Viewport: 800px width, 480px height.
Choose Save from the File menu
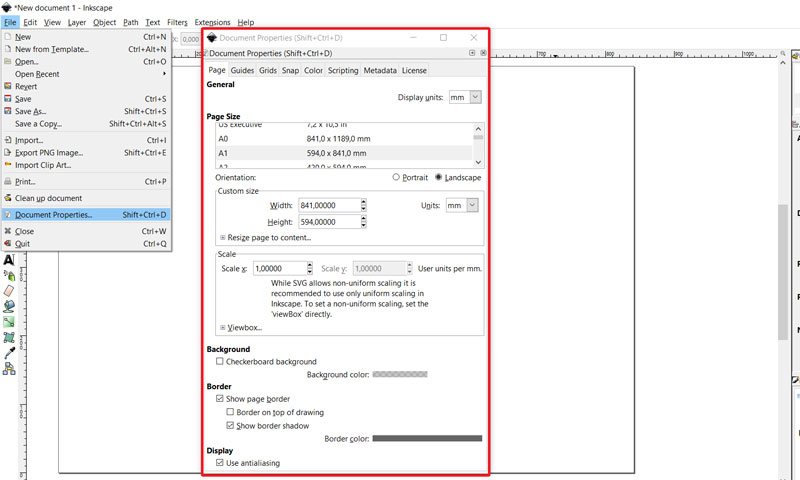click(x=86, y=99)
